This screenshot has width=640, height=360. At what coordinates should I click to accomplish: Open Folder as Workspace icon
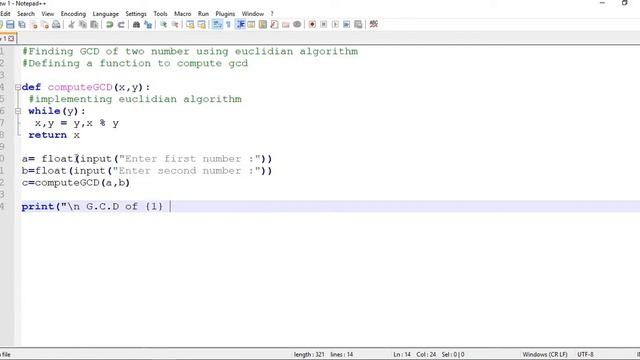click(x=286, y=24)
